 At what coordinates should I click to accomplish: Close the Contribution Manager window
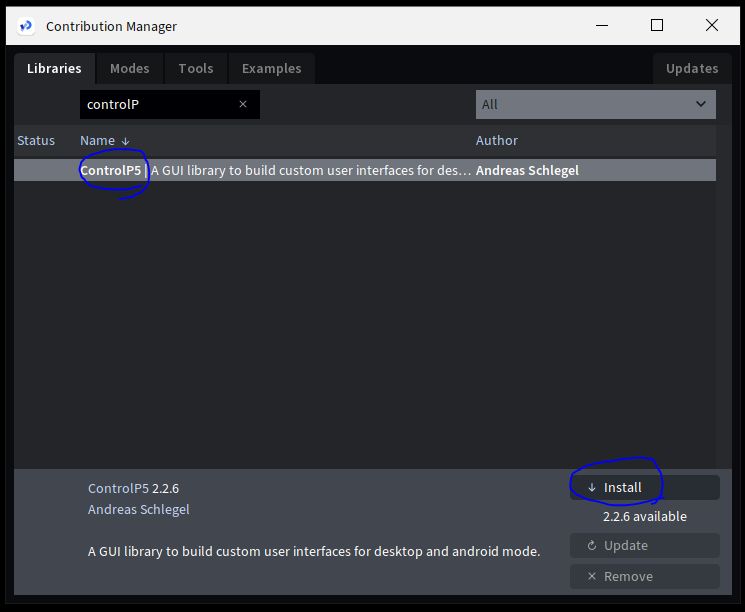point(711,26)
